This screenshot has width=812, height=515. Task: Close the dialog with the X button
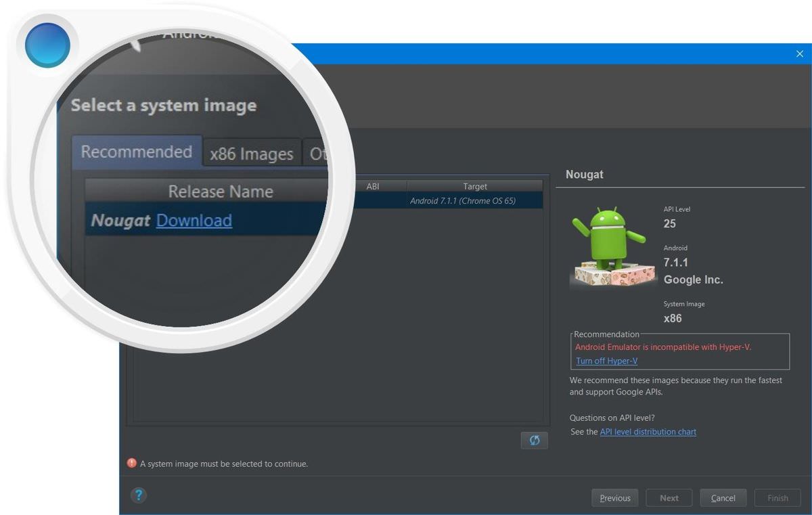800,54
